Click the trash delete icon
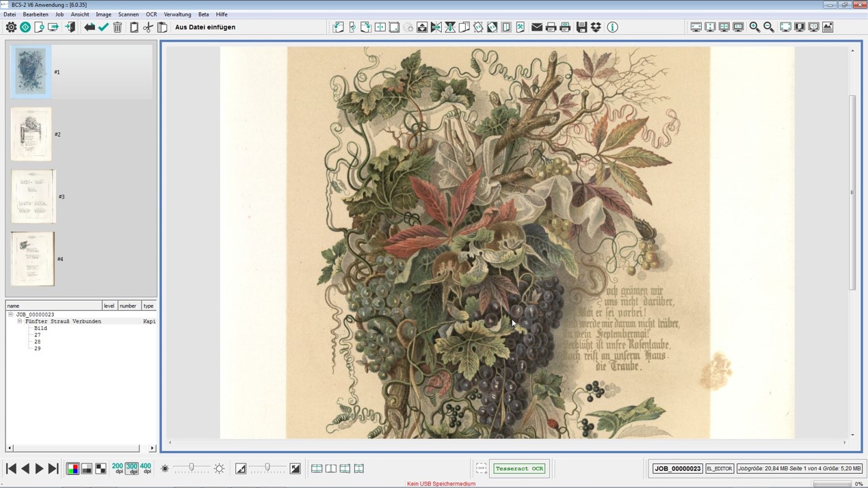Image resolution: width=868 pixels, height=488 pixels. [x=118, y=27]
